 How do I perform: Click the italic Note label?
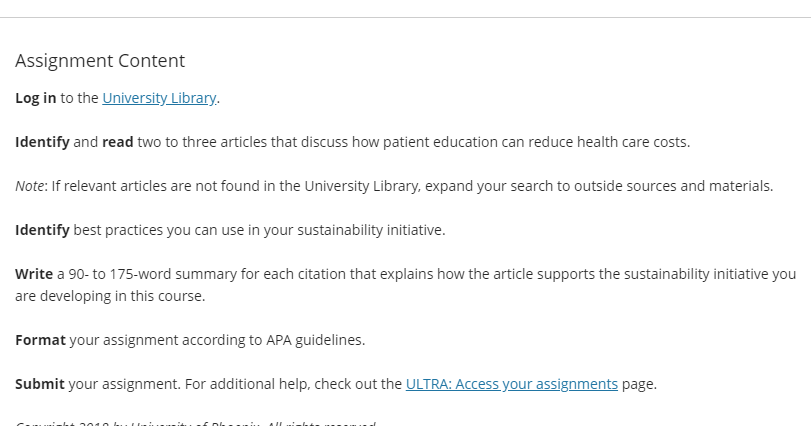click(29, 186)
